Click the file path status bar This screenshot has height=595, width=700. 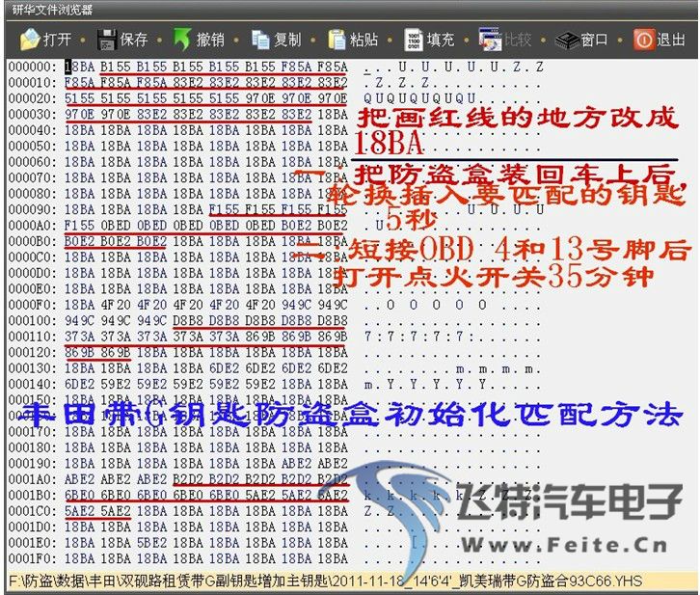[350, 581]
